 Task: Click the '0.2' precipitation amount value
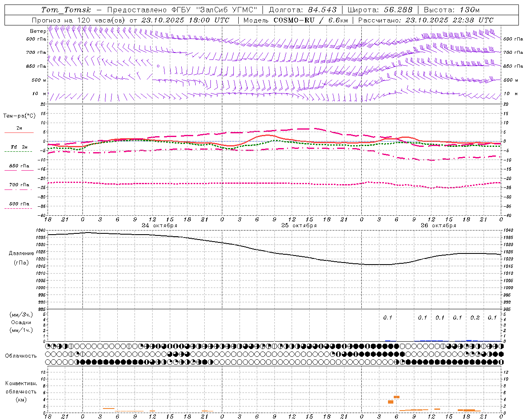click(x=475, y=318)
